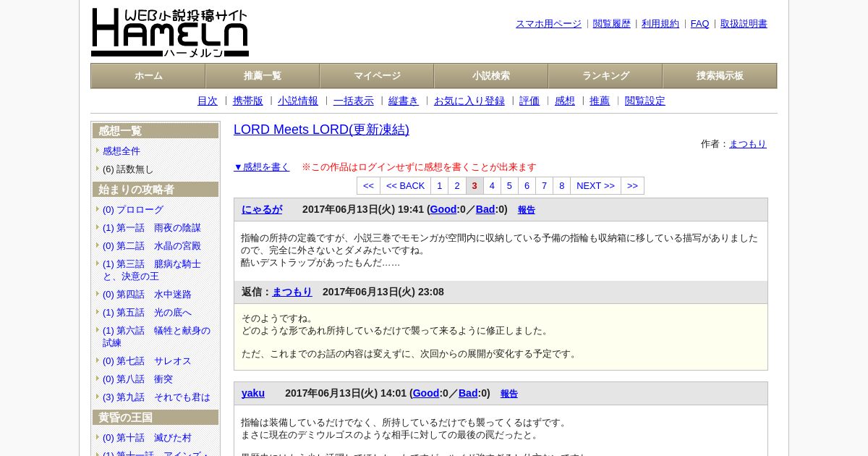Go to comments page 8
Image resolution: width=868 pixels, height=456 pixels.
tap(561, 186)
